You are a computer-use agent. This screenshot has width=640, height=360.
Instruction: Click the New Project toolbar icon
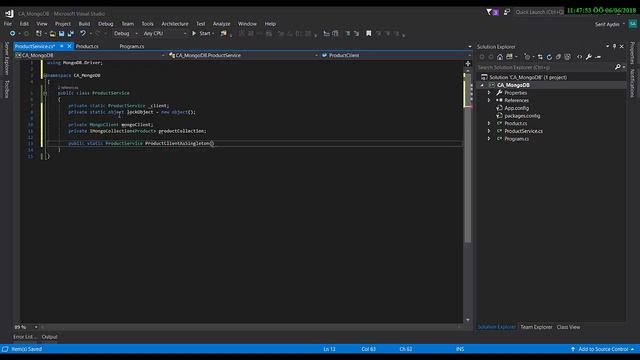click(x=39, y=33)
